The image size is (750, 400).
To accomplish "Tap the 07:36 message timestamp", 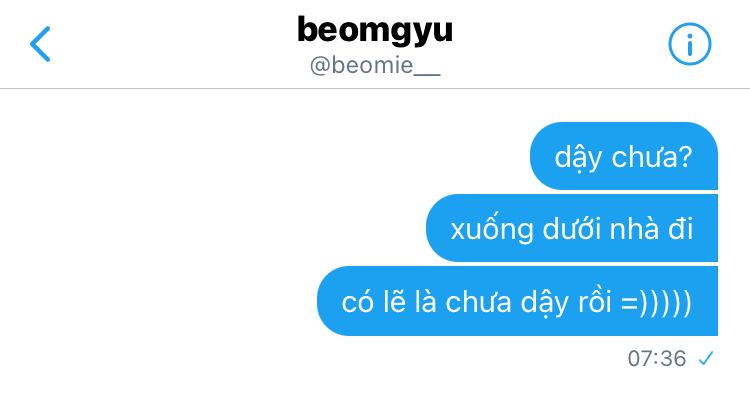I will pyautogui.click(x=657, y=358).
